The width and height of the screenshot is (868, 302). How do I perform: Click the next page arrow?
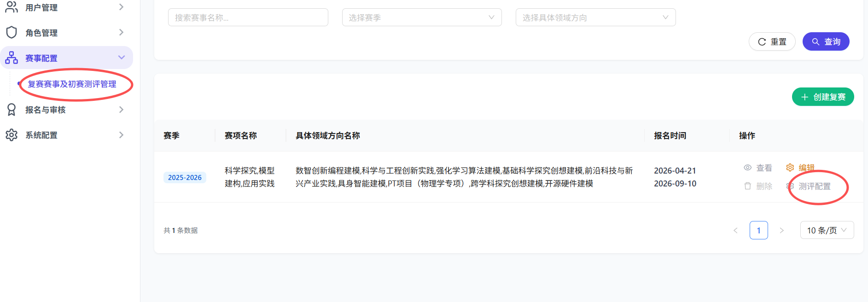[781, 230]
